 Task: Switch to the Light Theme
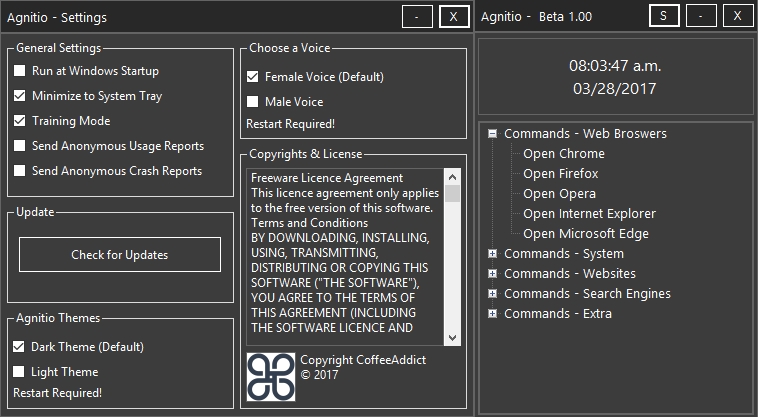click(x=18, y=372)
